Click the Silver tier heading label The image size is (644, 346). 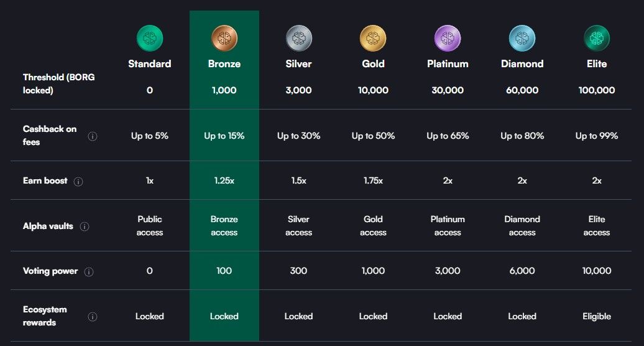[298, 63]
